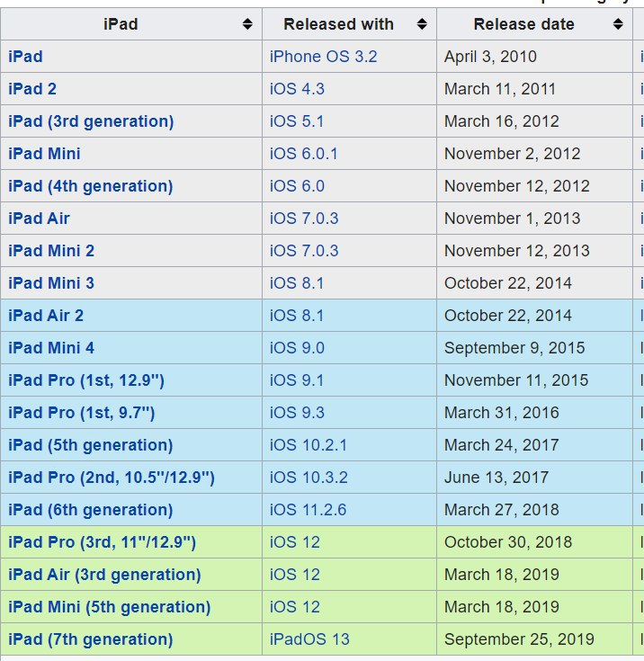Open the iPad (7th generation) link
The width and height of the screenshot is (644, 661).
coord(90,639)
